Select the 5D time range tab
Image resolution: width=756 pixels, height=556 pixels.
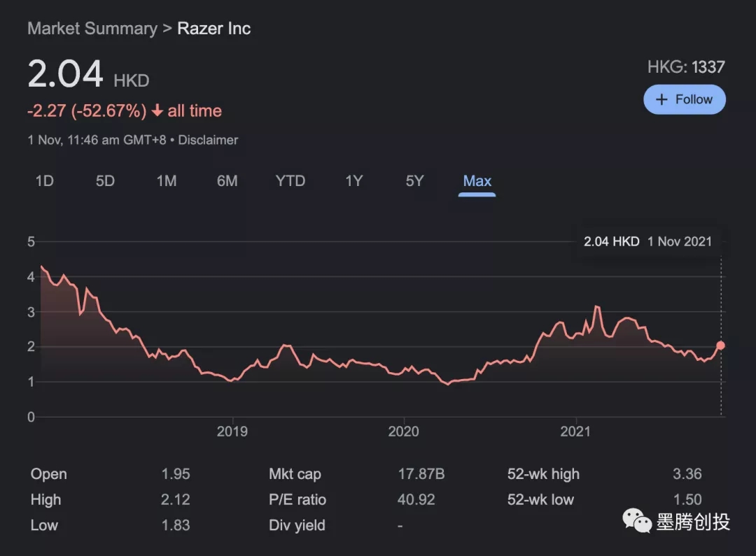105,181
